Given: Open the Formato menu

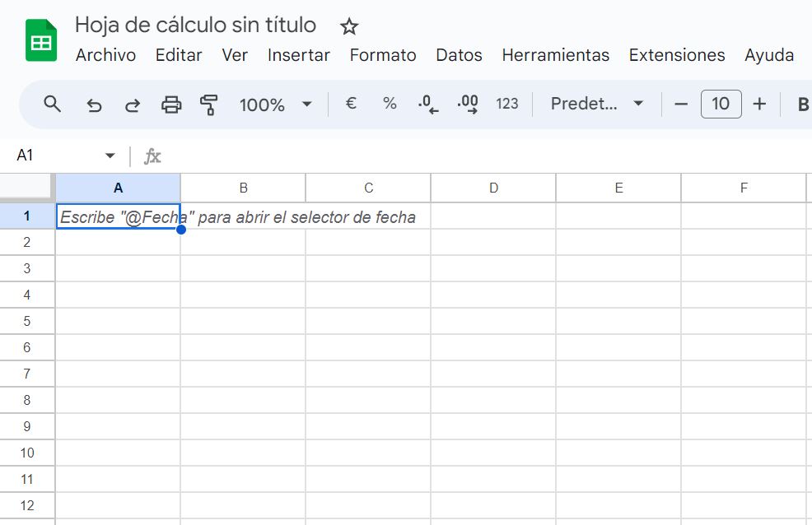Looking at the screenshot, I should 383,55.
